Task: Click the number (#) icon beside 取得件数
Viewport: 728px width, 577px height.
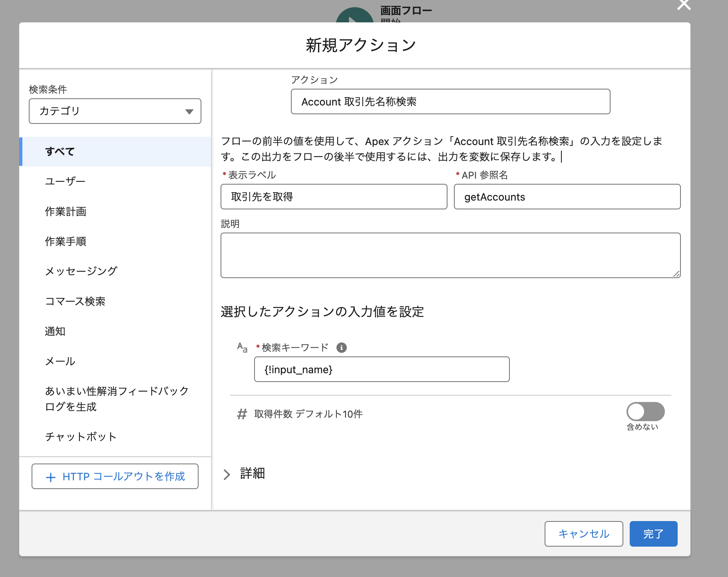Action: (x=241, y=415)
